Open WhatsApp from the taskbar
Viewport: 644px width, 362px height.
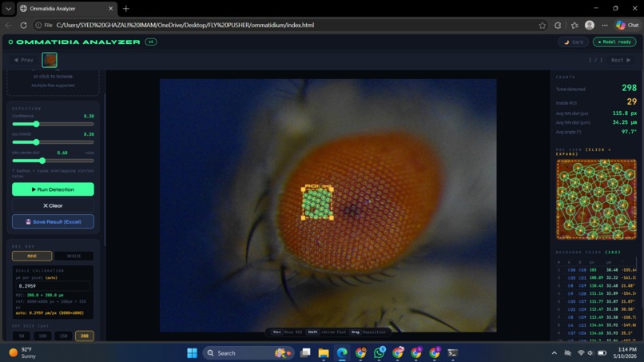click(x=379, y=353)
